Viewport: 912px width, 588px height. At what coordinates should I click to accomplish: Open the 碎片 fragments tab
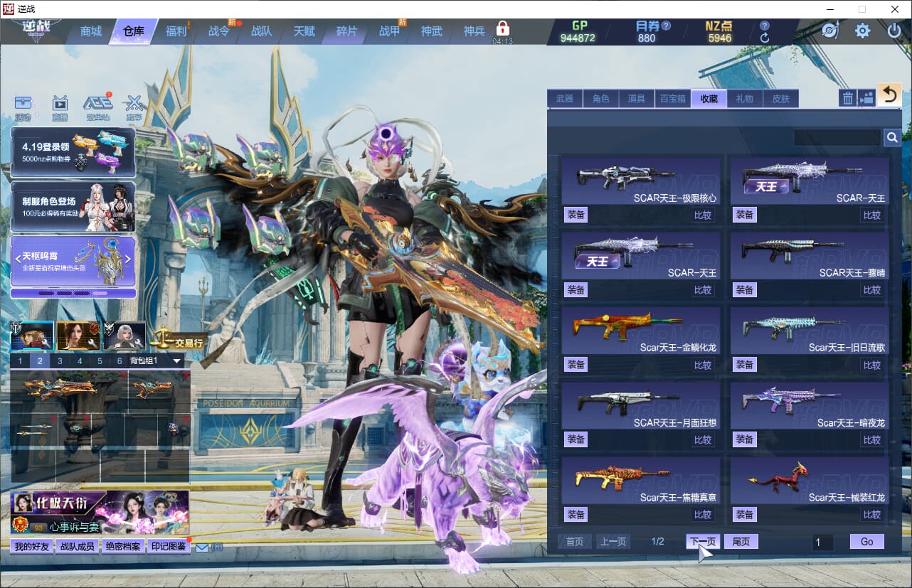346,31
